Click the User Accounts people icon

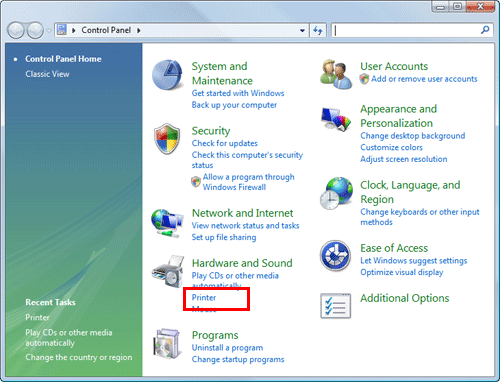pyautogui.click(x=335, y=74)
